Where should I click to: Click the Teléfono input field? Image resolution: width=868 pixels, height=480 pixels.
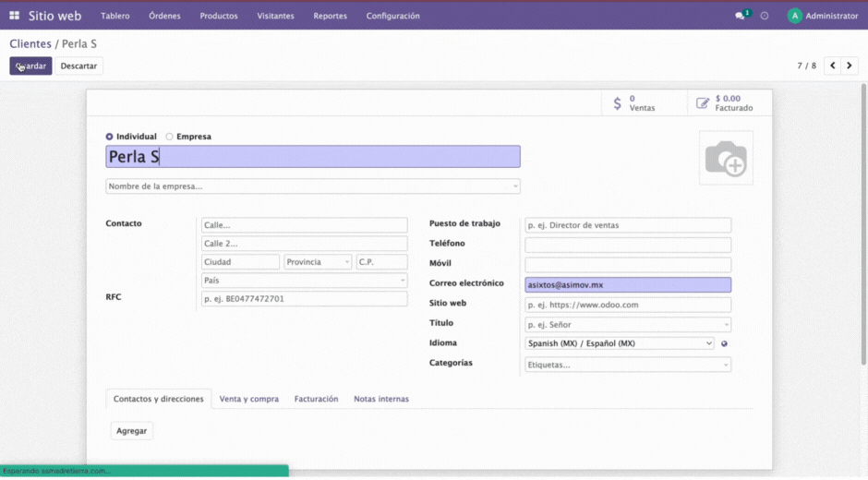point(628,245)
